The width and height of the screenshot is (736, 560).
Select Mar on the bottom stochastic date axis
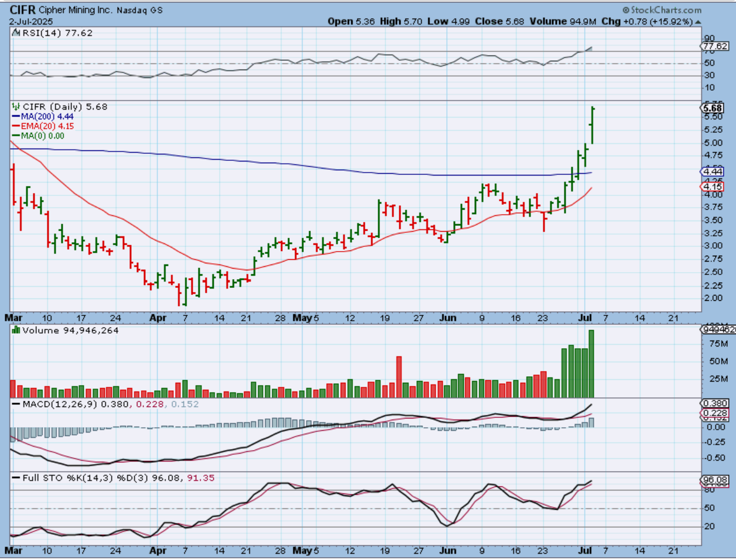point(13,551)
